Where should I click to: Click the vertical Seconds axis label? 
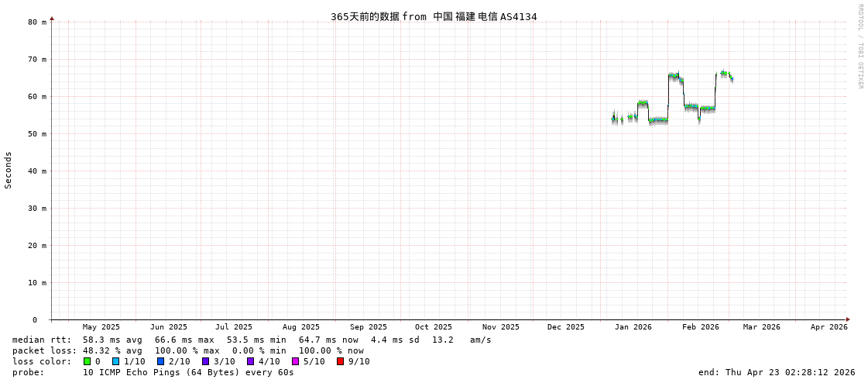[9, 170]
